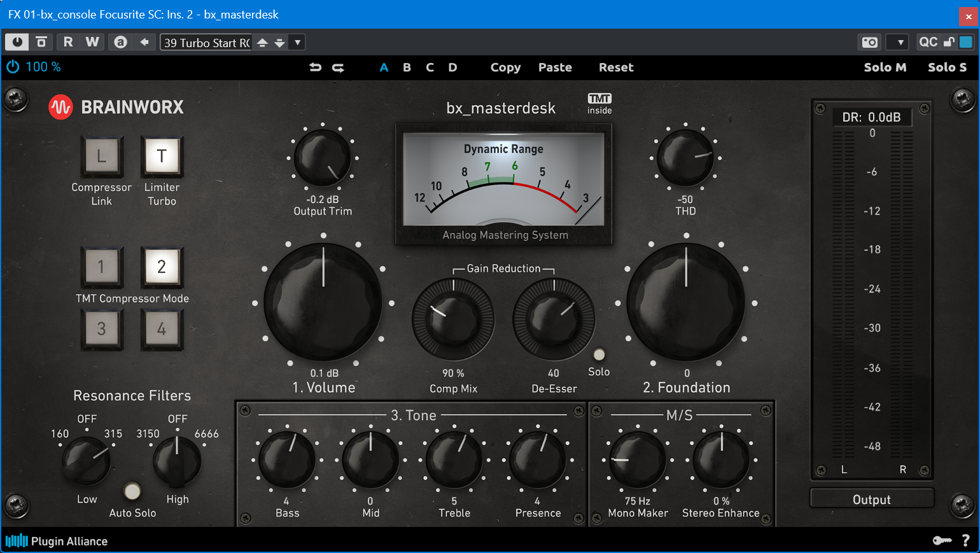
Task: Click the Comp Mix knob
Action: (x=453, y=319)
